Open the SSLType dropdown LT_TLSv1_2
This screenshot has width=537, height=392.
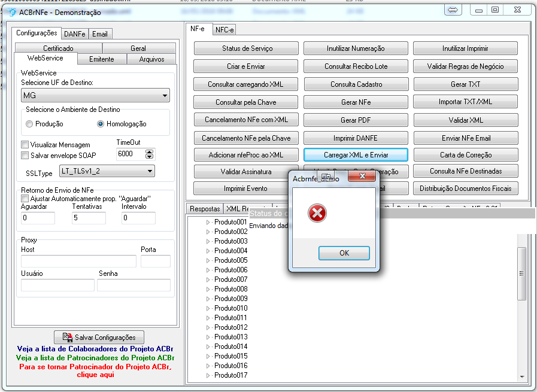[107, 171]
